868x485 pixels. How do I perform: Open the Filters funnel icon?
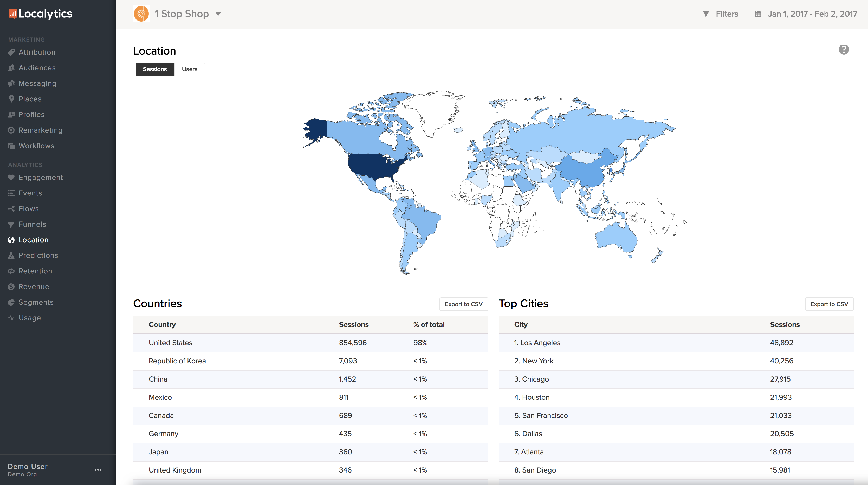click(x=706, y=14)
